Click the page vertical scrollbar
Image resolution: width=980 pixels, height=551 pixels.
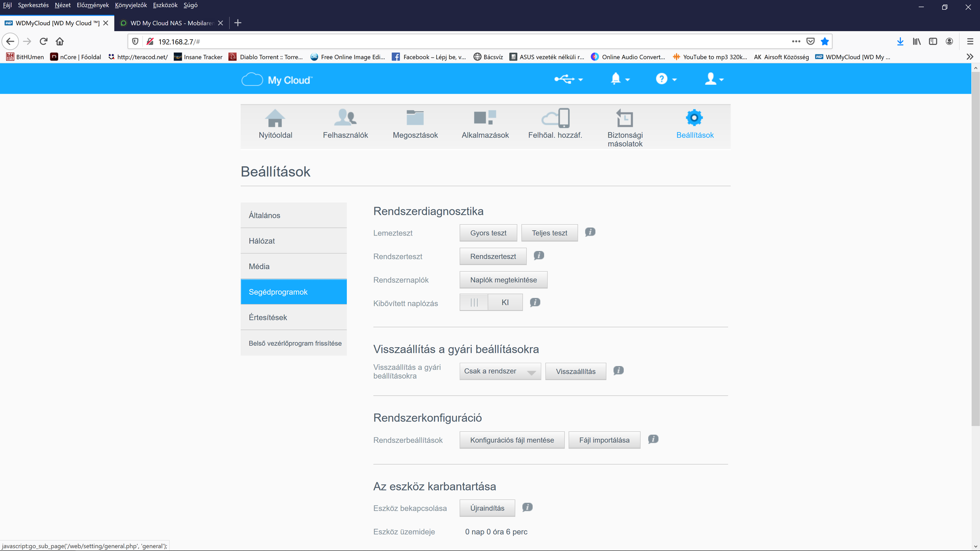pos(975,246)
